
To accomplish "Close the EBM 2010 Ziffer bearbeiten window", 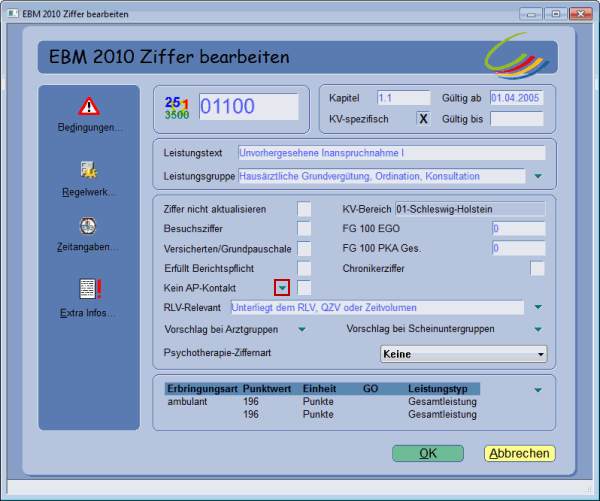I will coord(580,14).
